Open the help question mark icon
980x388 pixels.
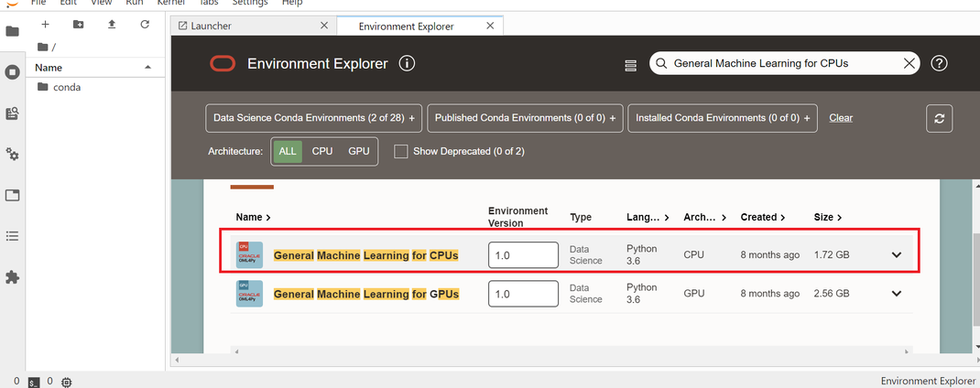[x=940, y=63]
